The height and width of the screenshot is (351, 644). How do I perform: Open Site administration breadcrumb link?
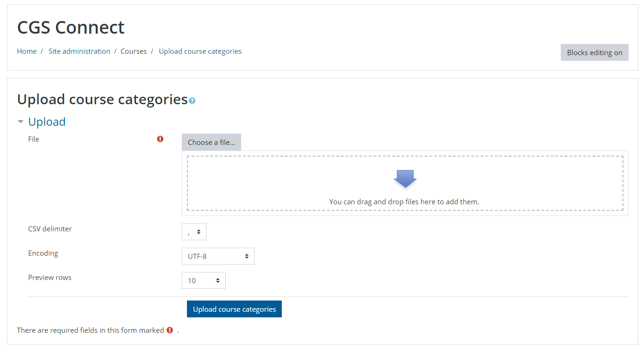79,51
